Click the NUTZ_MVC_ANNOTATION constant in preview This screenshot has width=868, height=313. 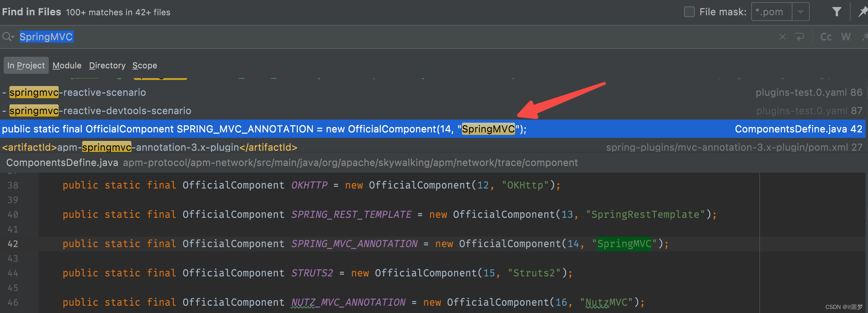(x=348, y=303)
